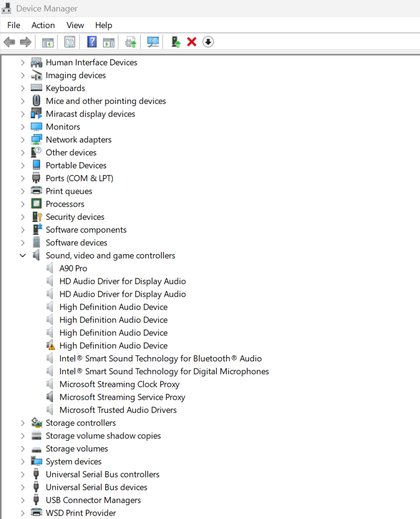Click the Uninstall device red X icon
This screenshot has height=519, width=420.
(x=191, y=42)
